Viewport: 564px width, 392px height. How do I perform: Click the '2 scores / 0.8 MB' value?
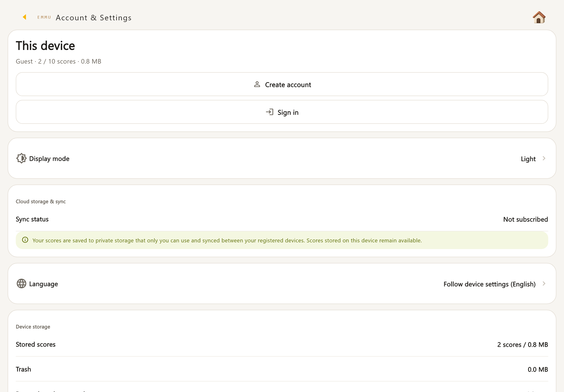click(x=522, y=345)
